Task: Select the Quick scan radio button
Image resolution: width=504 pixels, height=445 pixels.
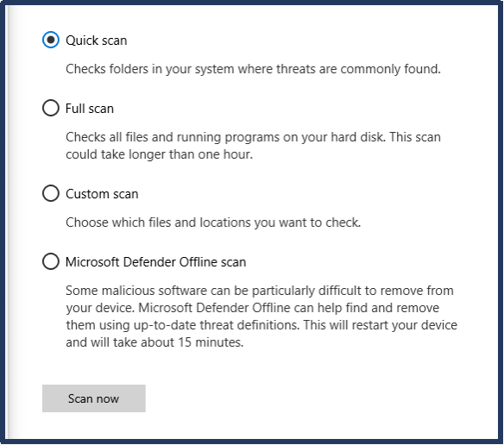Action: click(50, 40)
